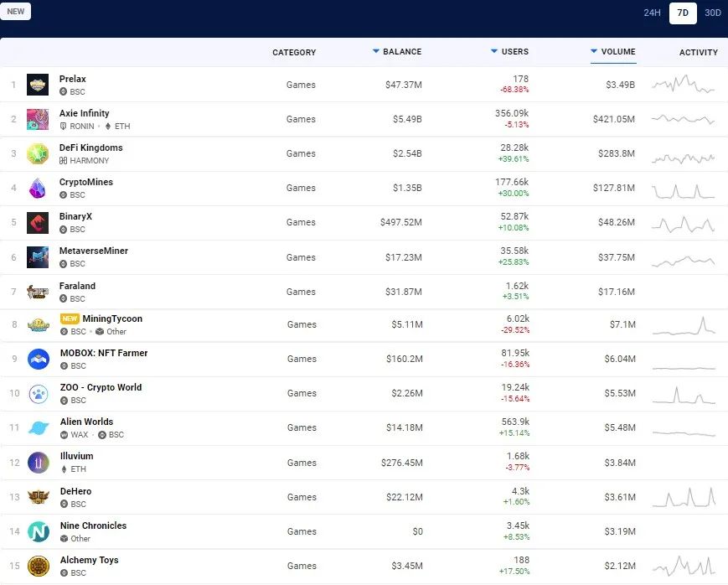Open the Axie Infinity logo icon
Screen dimensions: 728x585
click(x=38, y=119)
